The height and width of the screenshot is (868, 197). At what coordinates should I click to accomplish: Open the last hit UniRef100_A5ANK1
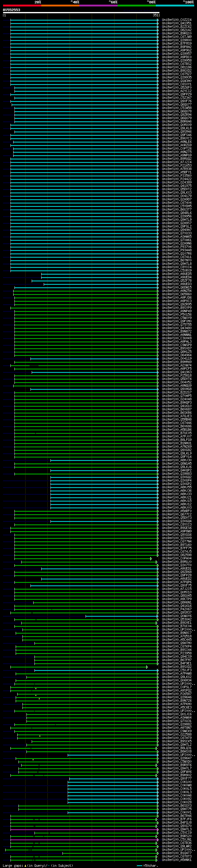tap(176, 860)
